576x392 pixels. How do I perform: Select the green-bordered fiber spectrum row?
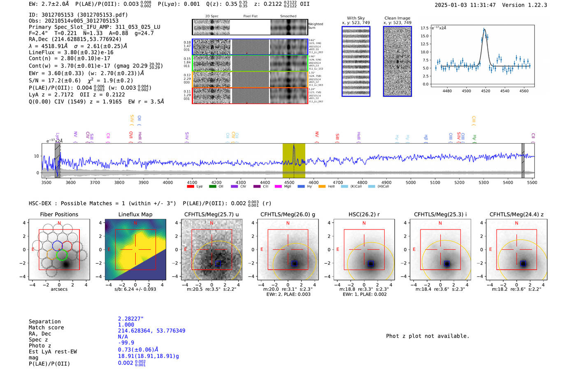click(x=250, y=63)
